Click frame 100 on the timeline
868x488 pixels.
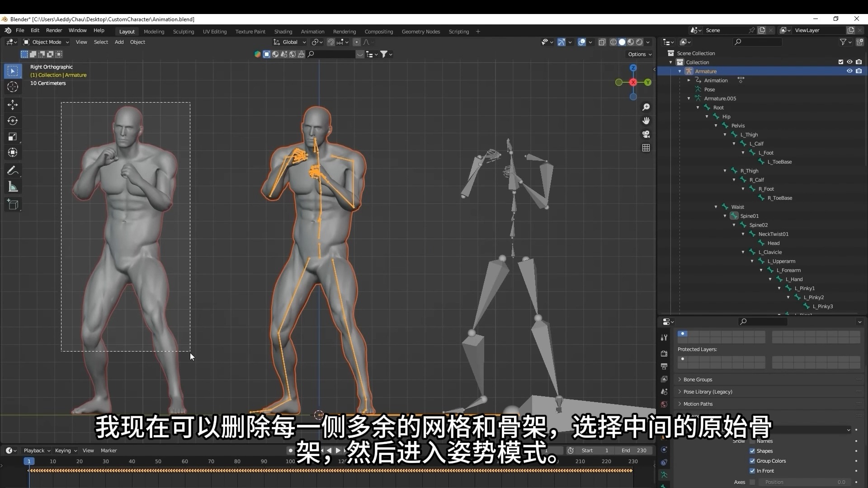[290, 462]
